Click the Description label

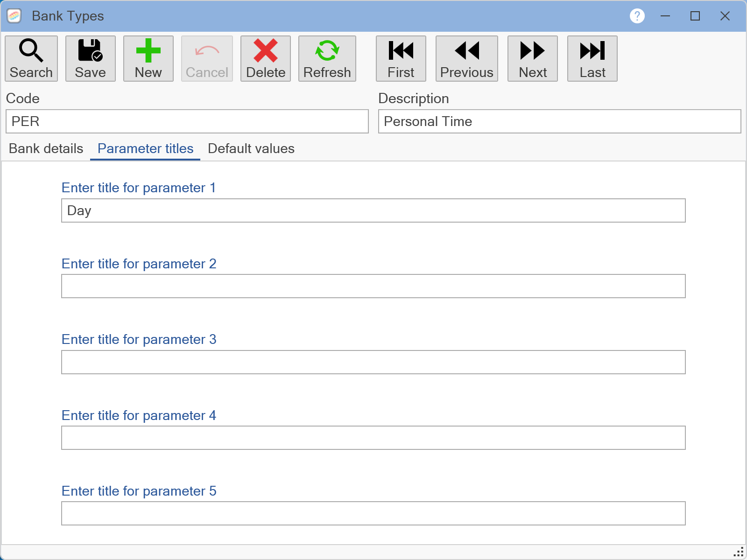pyautogui.click(x=414, y=98)
